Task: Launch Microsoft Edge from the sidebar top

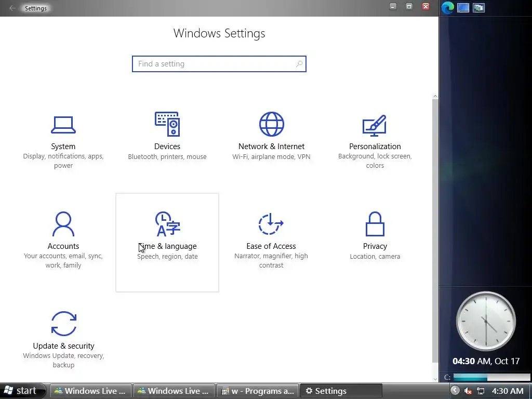Action: pyautogui.click(x=448, y=7)
